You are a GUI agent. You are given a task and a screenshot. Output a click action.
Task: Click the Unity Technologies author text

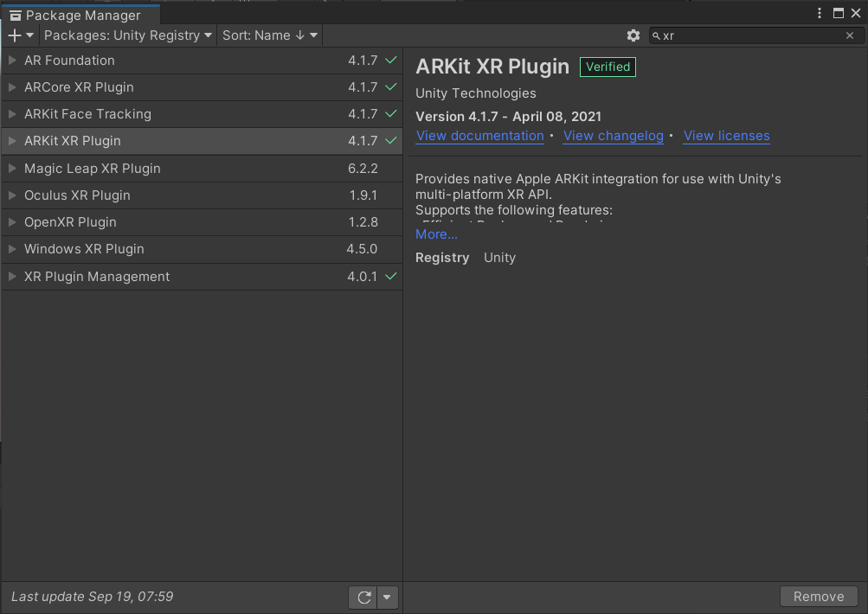(475, 93)
